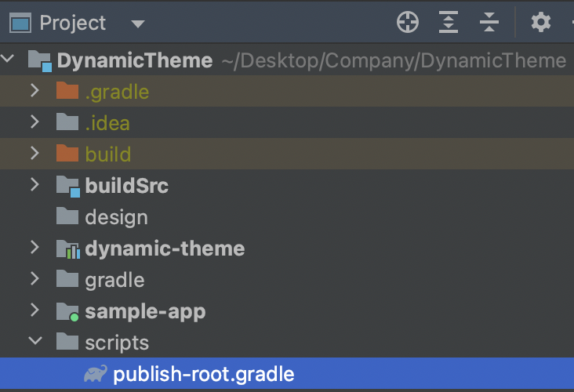The width and height of the screenshot is (574, 392).
Task: Click the Project view title label
Action: (72, 23)
